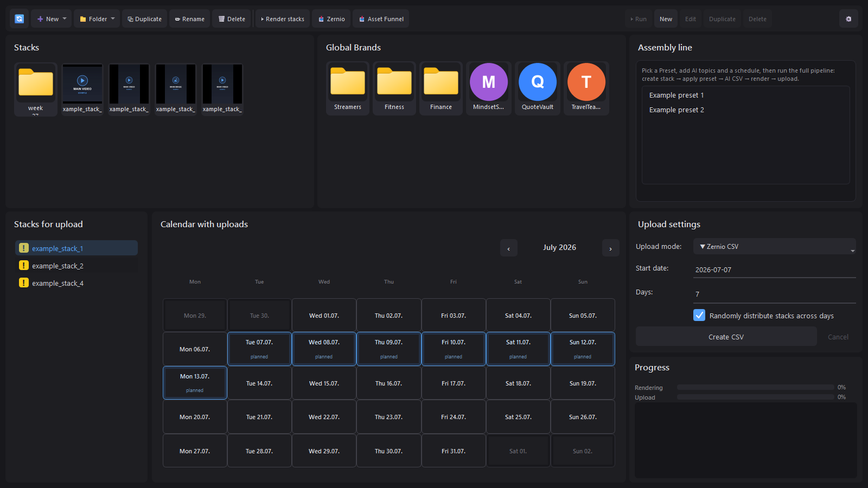Click the Delete preset button

[x=757, y=19]
